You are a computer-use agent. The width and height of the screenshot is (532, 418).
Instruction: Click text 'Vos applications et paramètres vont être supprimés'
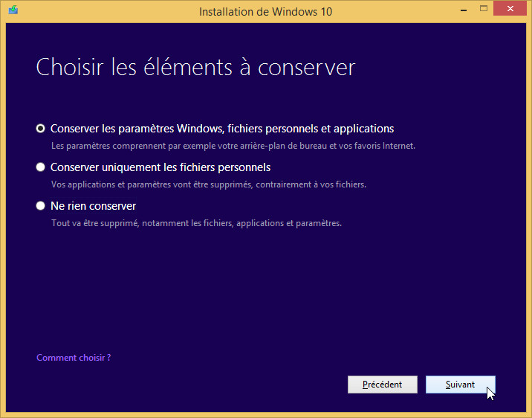point(152,184)
